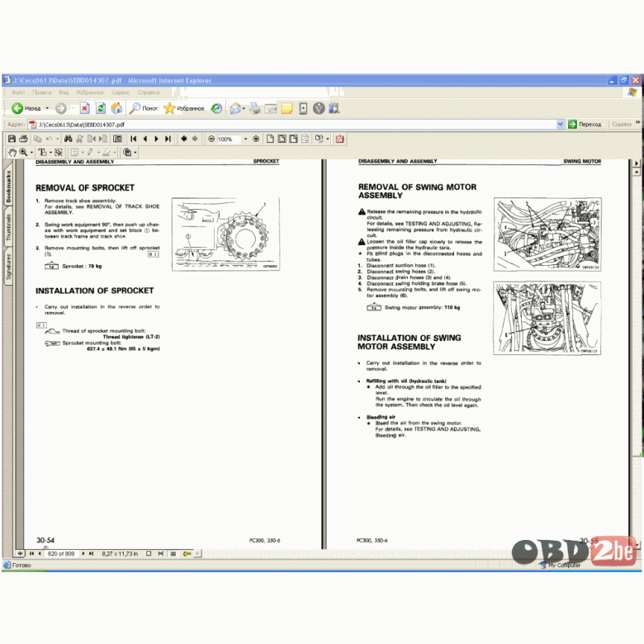
Task: Open the address bar dropdown
Action: 561,124
